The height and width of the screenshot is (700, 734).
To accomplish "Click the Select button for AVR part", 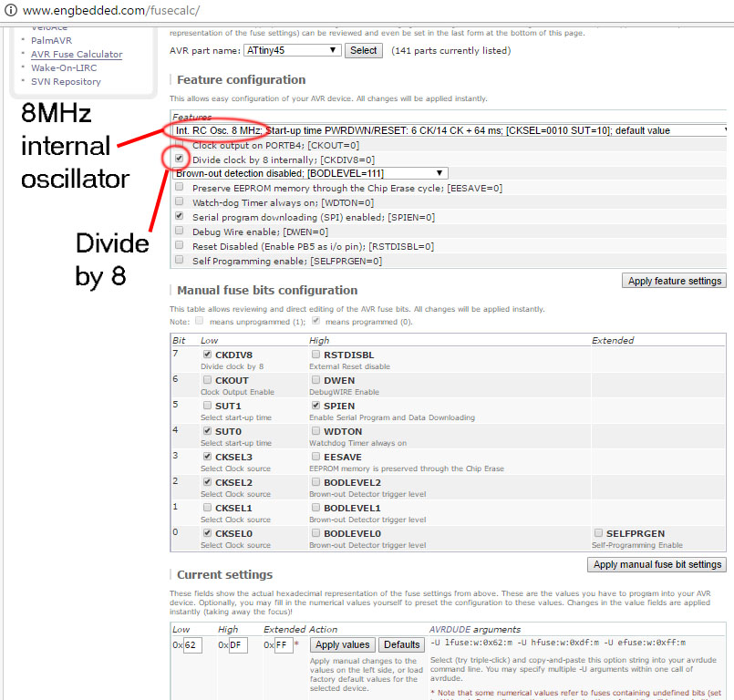I will coord(363,50).
